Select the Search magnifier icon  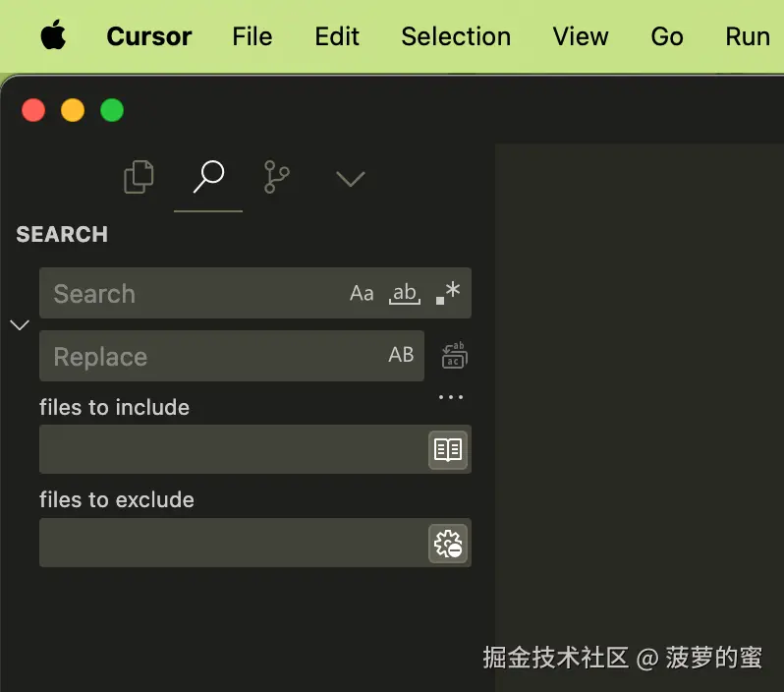pos(208,177)
